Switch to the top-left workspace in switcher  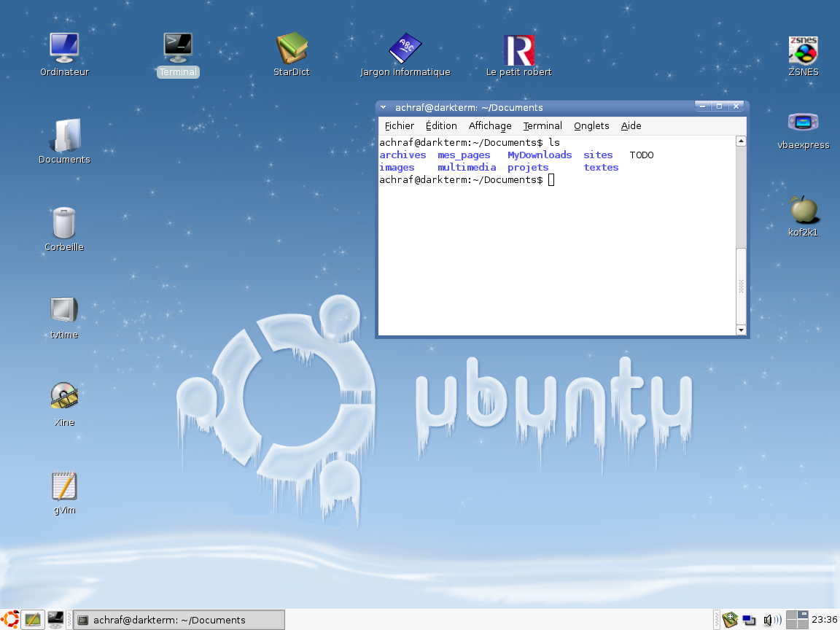[791, 615]
